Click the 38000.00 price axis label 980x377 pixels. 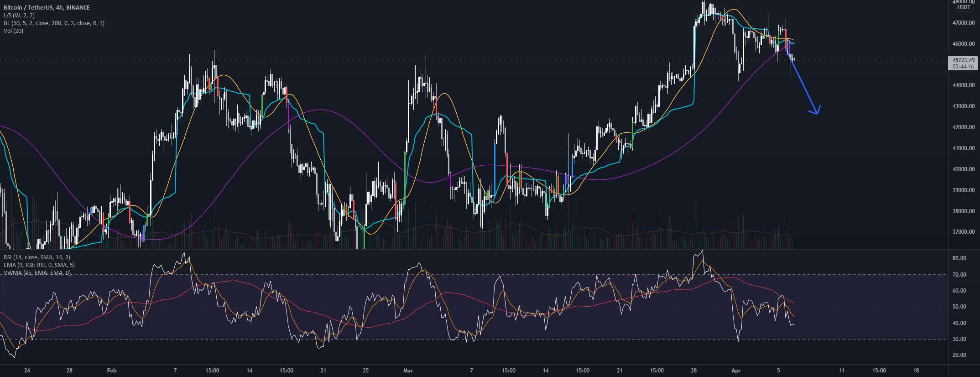(x=964, y=211)
